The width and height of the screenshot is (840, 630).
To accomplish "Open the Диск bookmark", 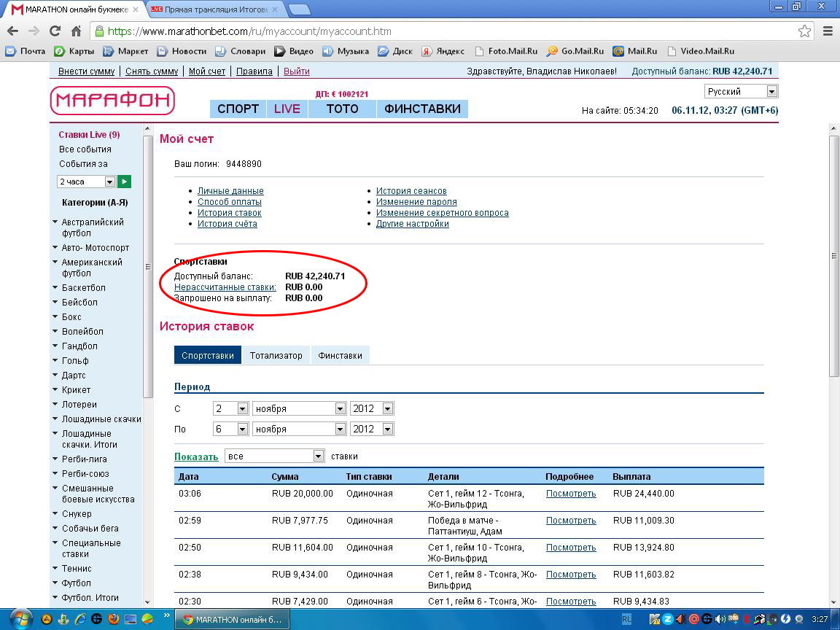I will tap(394, 51).
